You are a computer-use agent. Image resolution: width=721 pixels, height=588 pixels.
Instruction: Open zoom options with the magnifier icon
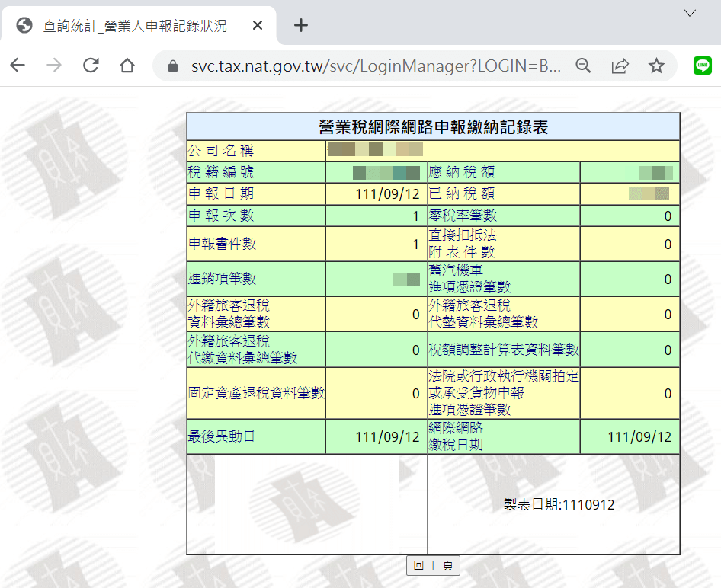coord(583,66)
